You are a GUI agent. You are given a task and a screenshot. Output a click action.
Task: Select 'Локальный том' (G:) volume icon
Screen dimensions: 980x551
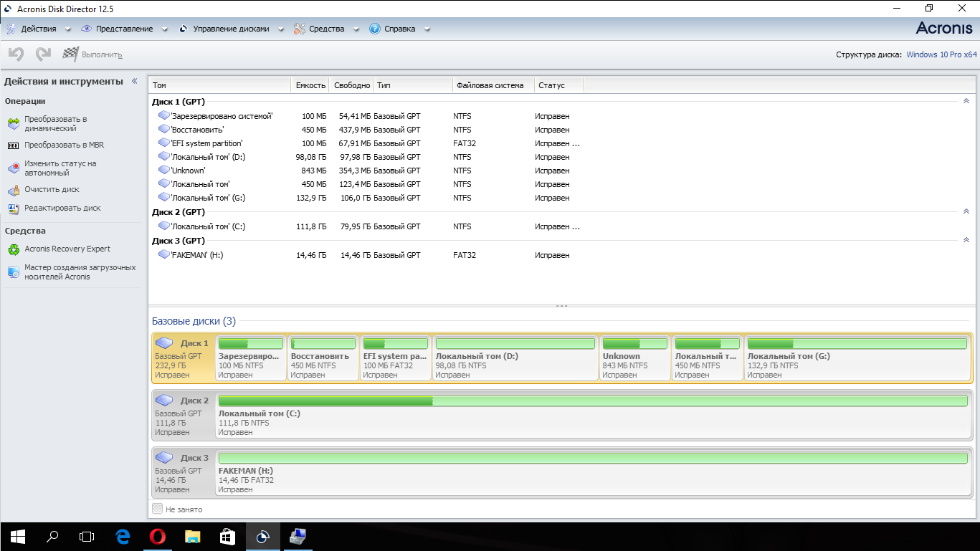[x=163, y=197]
